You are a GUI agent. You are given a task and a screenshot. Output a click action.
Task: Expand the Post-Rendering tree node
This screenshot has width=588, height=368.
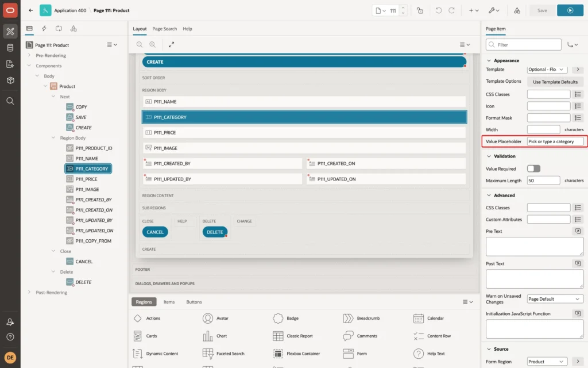coord(29,292)
